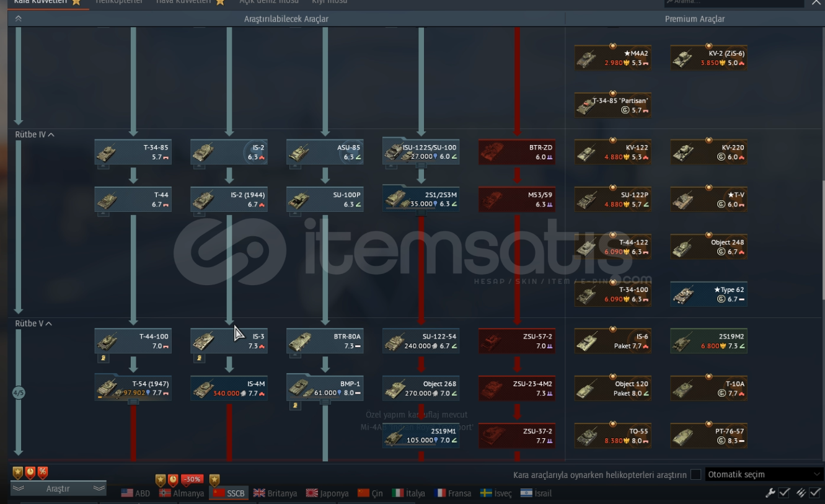Focus the Arama search field
Screen dimensions: 825x504
coord(735,3)
